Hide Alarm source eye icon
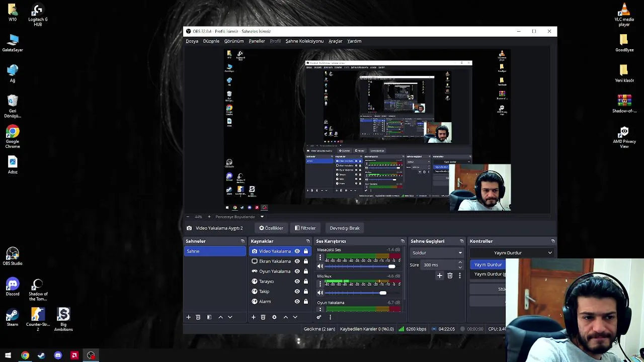This screenshot has width=644, height=362. coord(297,302)
